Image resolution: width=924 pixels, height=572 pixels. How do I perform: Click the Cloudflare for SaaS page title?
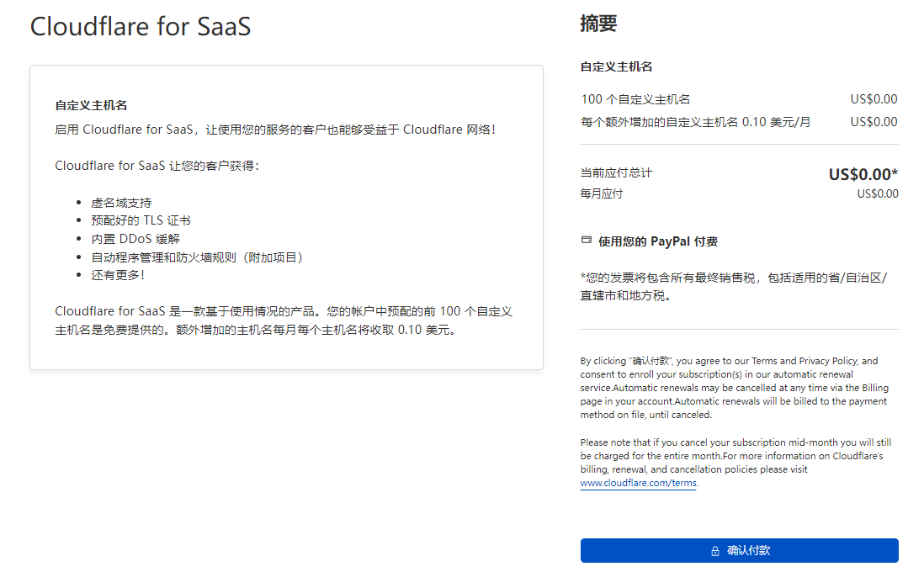point(140,26)
